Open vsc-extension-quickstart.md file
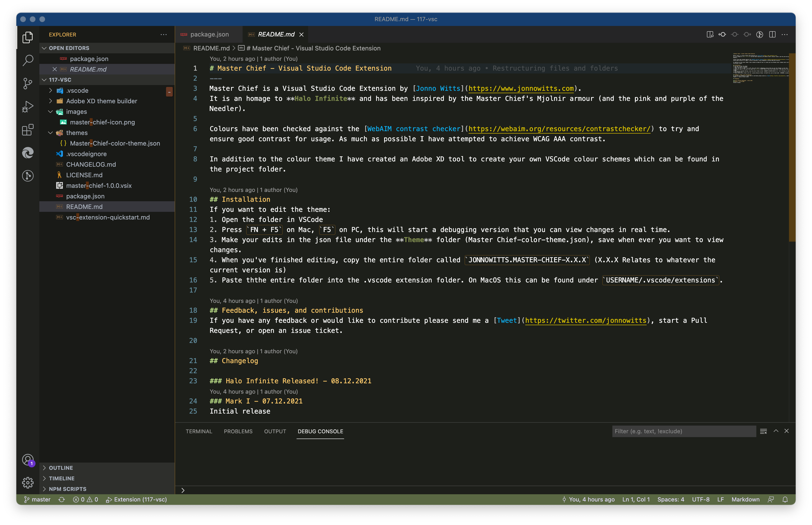 pos(107,217)
